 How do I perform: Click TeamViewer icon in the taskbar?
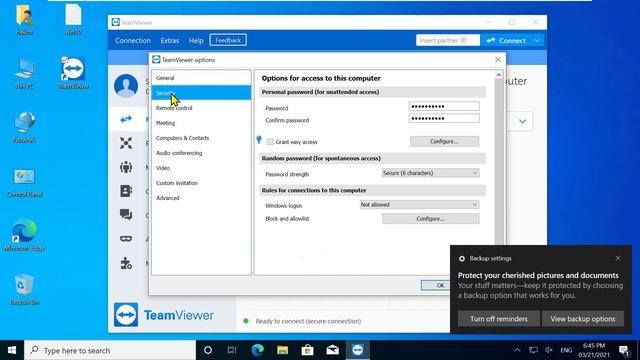pyautogui.click(x=358, y=350)
